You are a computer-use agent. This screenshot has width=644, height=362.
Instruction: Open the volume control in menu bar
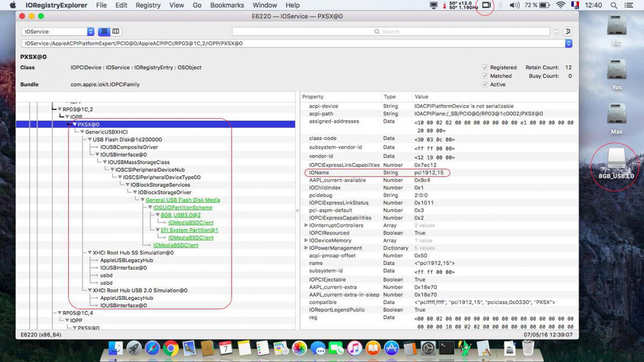515,5
